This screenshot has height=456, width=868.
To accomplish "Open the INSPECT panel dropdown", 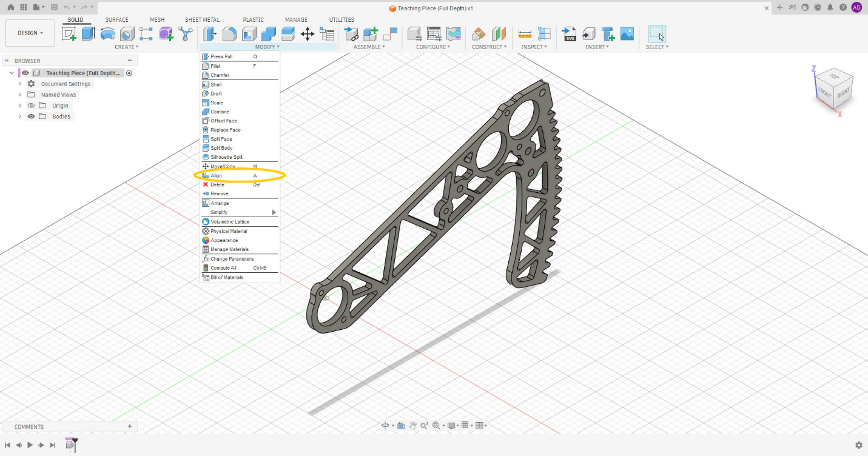I will pos(534,47).
